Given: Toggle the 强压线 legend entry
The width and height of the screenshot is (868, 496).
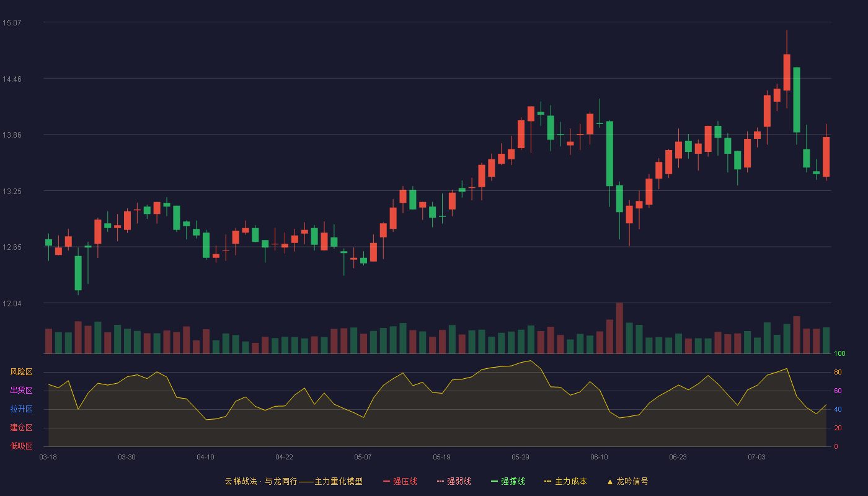Looking at the screenshot, I should (400, 481).
